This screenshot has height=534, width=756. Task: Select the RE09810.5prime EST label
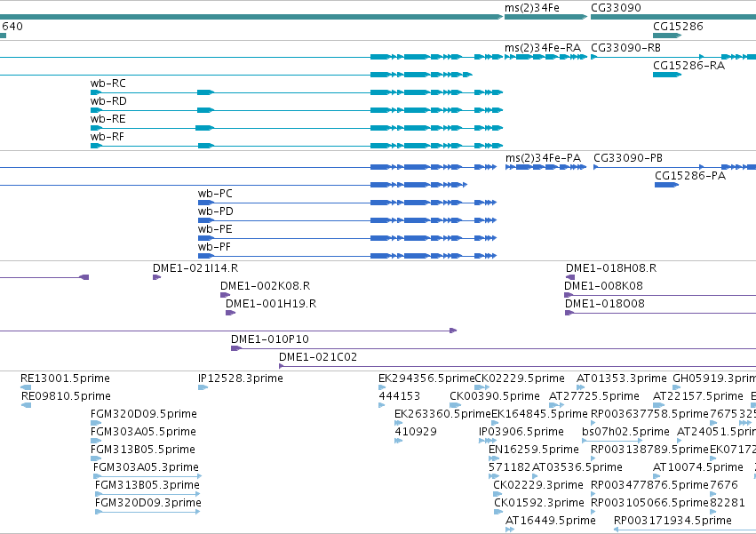click(66, 396)
